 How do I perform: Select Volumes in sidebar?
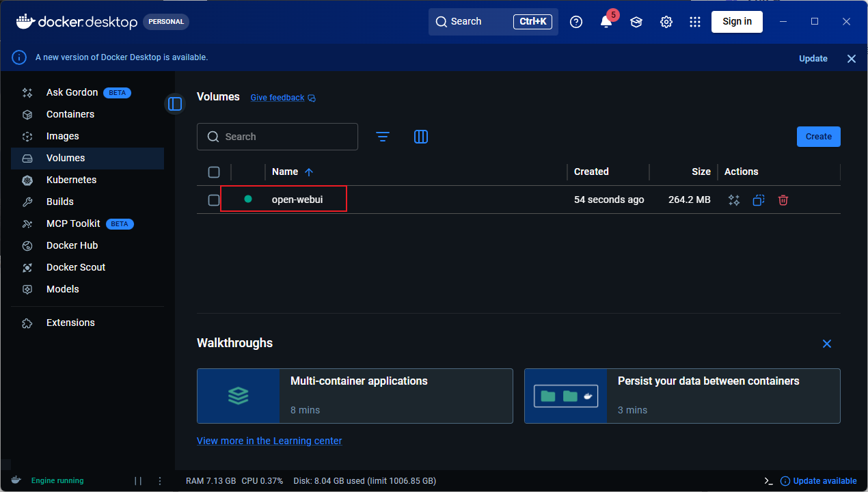point(87,158)
